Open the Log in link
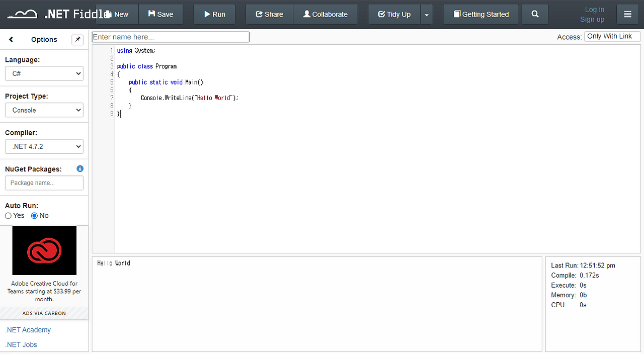The width and height of the screenshot is (644, 354). [x=594, y=9]
